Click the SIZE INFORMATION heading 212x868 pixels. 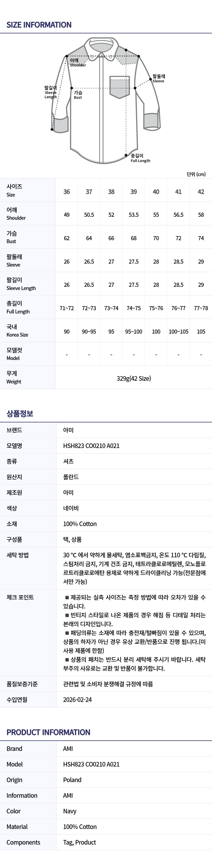coord(39,25)
